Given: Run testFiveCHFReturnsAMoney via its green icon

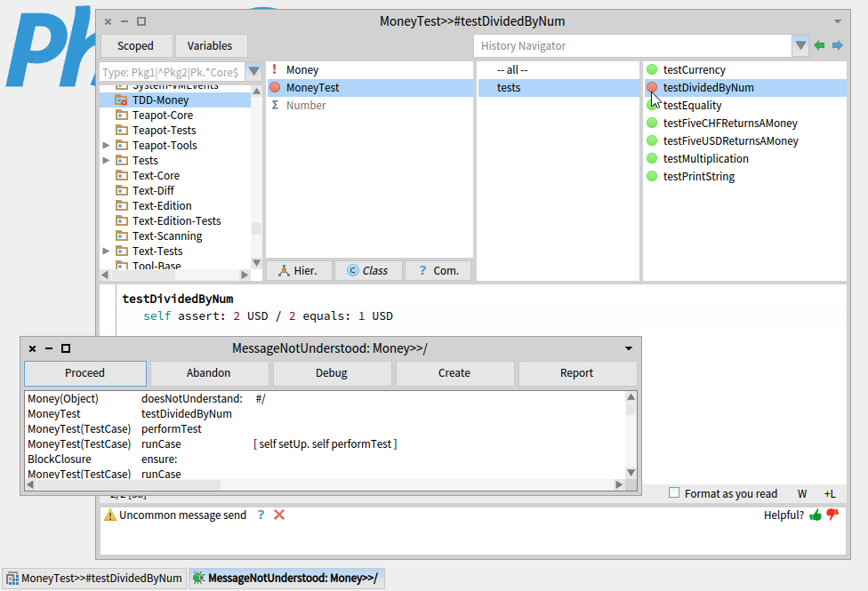Looking at the screenshot, I should click(x=652, y=123).
